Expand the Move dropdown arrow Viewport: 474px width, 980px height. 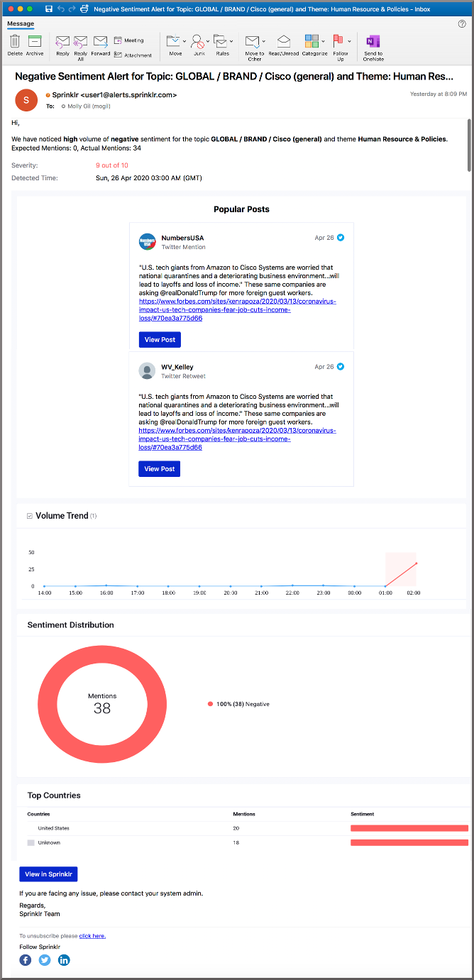pos(184,42)
